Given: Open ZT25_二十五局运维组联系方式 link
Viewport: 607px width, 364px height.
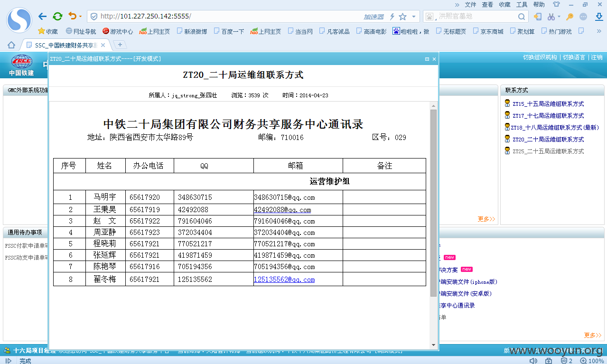Looking at the screenshot, I should click(x=548, y=151).
